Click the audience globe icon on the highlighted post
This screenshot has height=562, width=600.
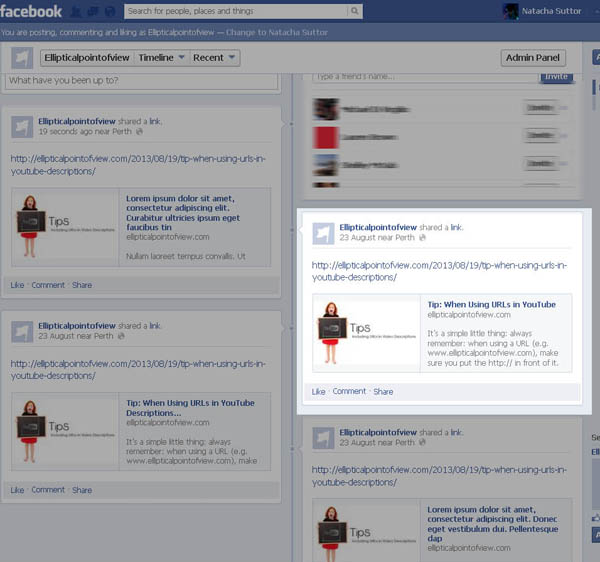point(422,238)
